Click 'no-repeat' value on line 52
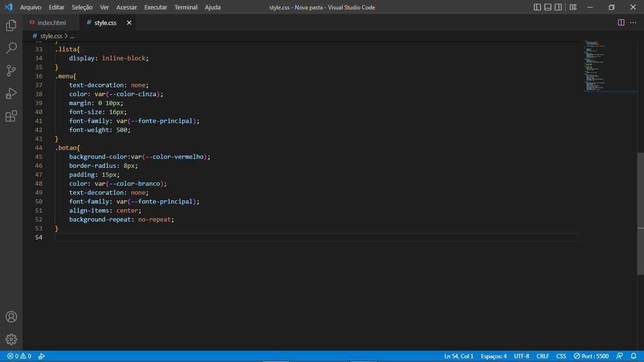This screenshot has width=644, height=362. coord(155,219)
